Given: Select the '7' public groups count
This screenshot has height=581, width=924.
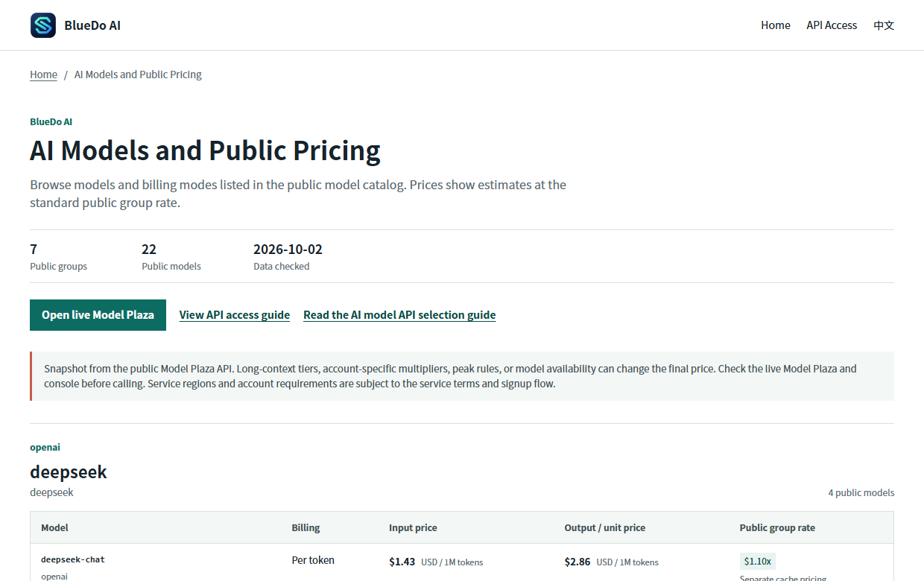Looking at the screenshot, I should click(34, 250).
